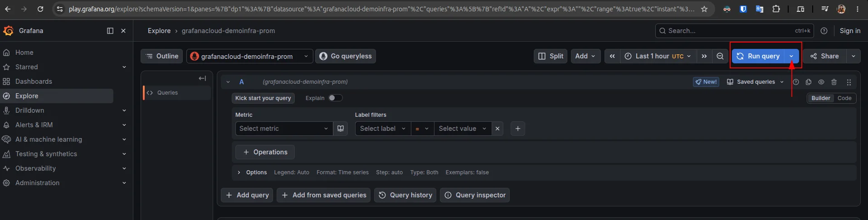868x220 pixels.
Task: Open the browser extensions puzzle icon
Action: click(x=776, y=9)
